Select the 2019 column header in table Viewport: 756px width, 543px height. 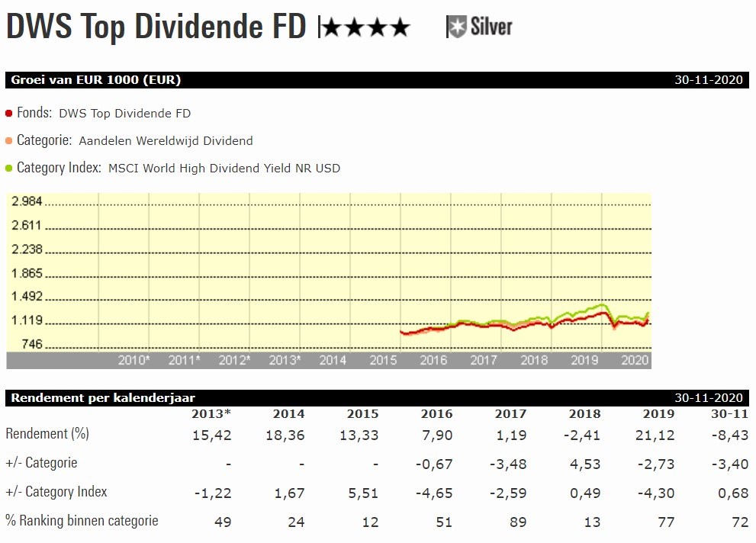(658, 414)
